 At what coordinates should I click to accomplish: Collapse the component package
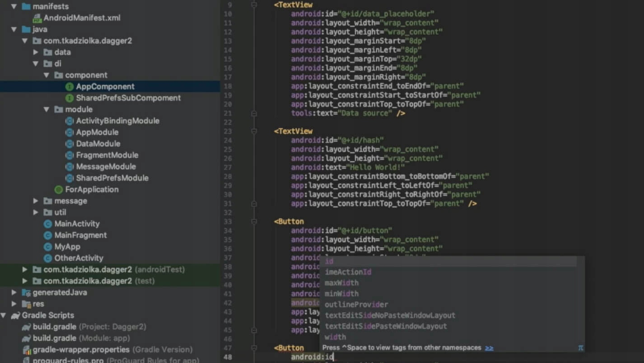(47, 75)
